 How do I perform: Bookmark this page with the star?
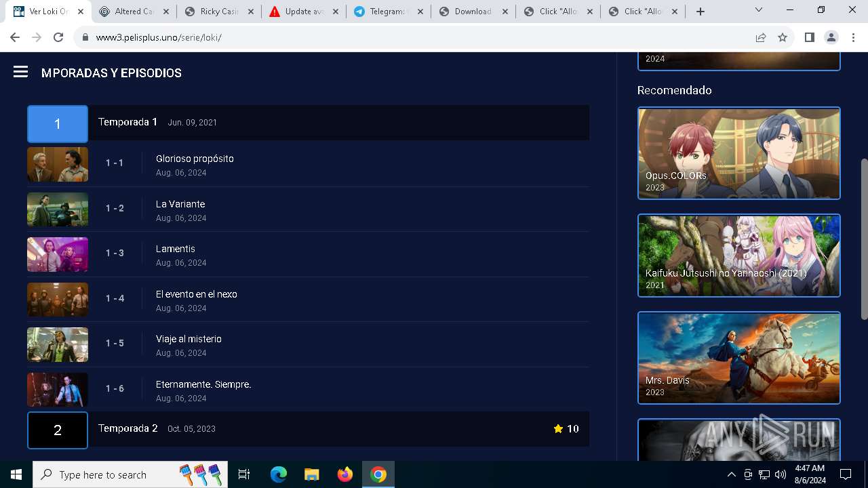point(783,37)
